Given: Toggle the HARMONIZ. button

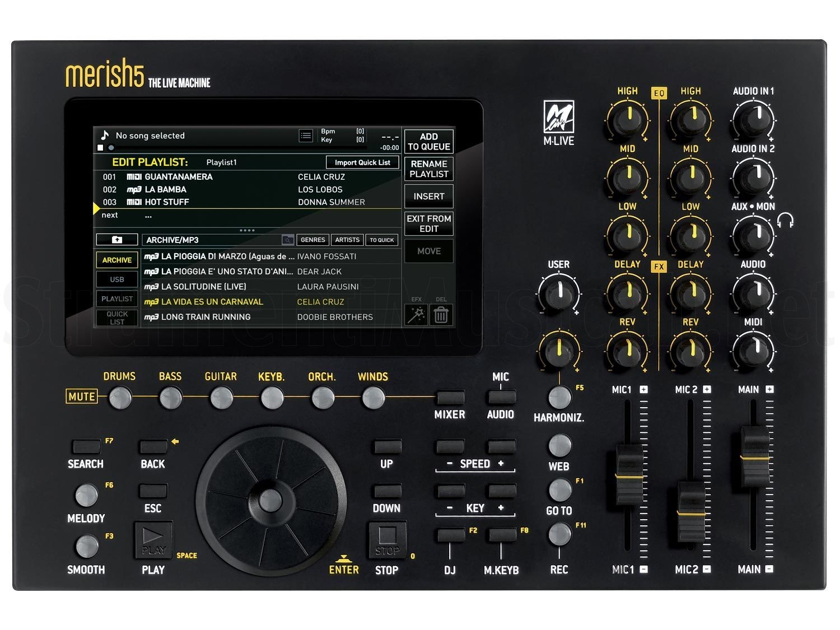Looking at the screenshot, I should (x=559, y=397).
